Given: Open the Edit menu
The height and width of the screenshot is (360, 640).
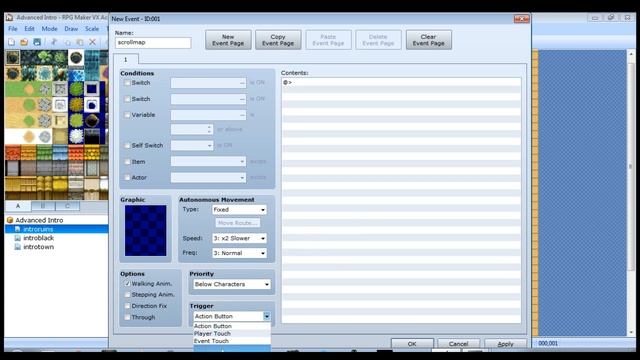Looking at the screenshot, I should [29, 29].
